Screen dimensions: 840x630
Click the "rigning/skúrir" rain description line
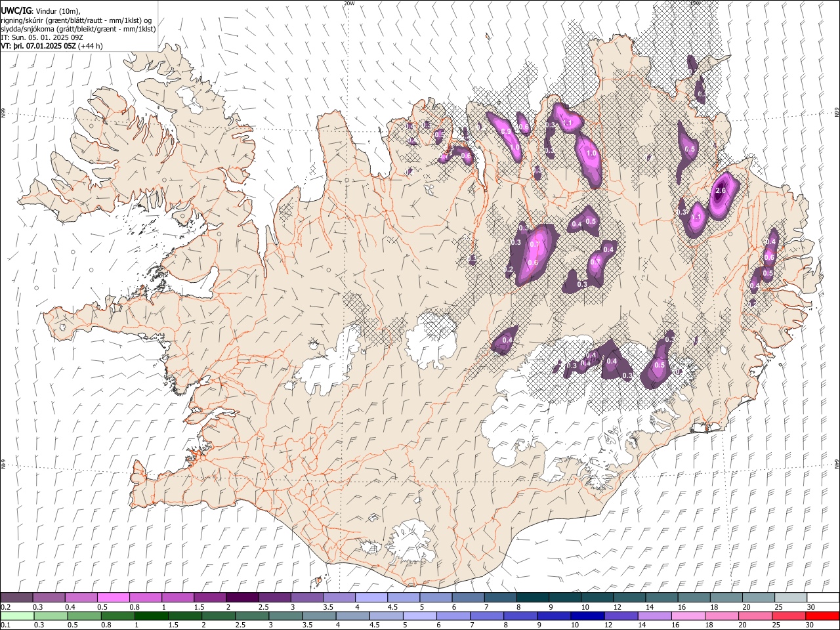tap(77, 20)
